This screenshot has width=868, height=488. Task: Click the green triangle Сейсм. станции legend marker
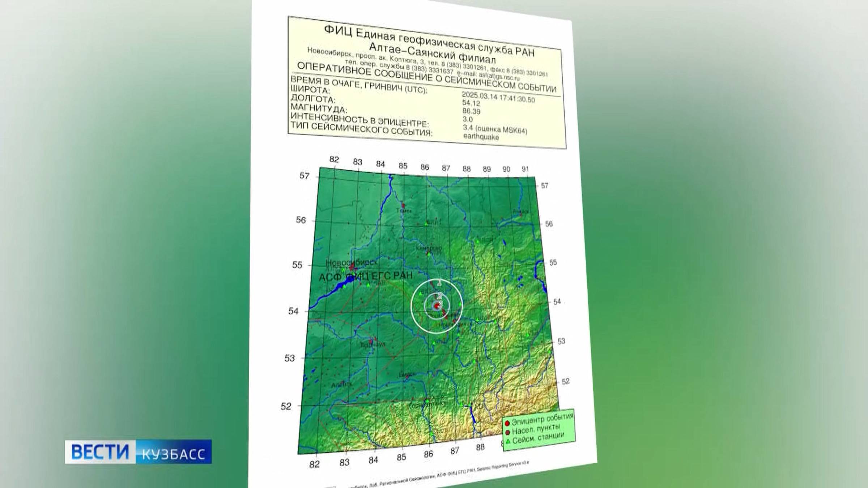coord(508,441)
